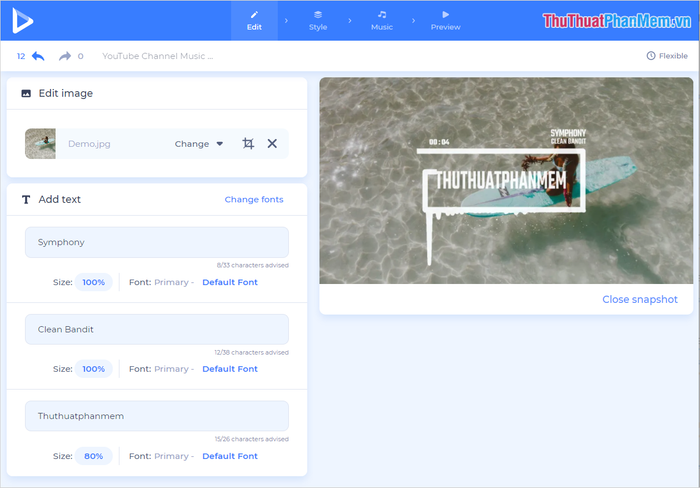
Task: Click the Clean Bandit text field
Action: [157, 330]
